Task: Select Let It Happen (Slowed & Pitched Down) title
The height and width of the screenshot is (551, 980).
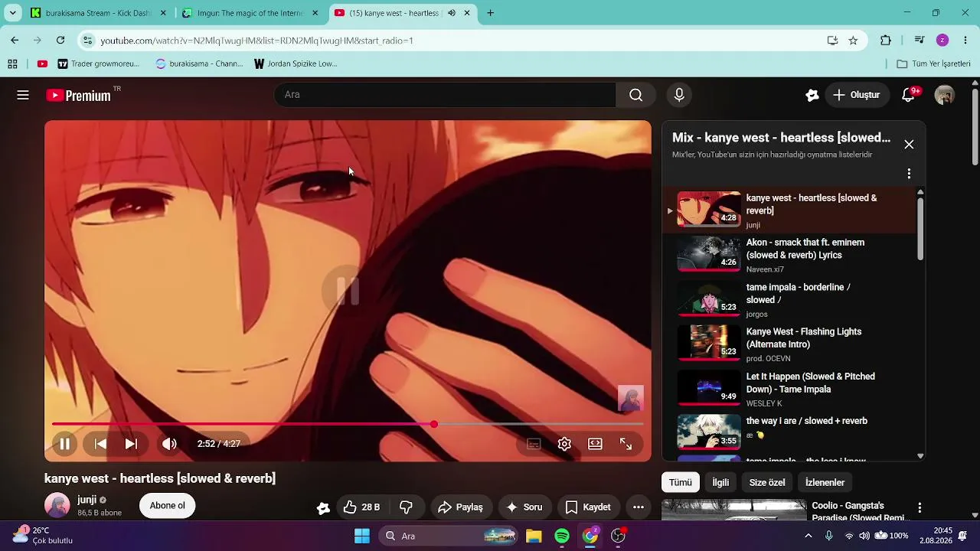Action: (x=811, y=383)
